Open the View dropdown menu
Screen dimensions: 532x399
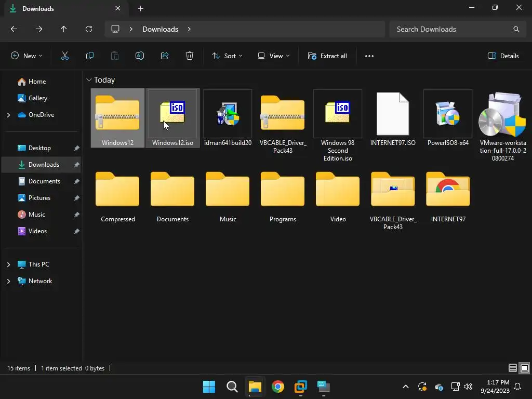(273, 56)
